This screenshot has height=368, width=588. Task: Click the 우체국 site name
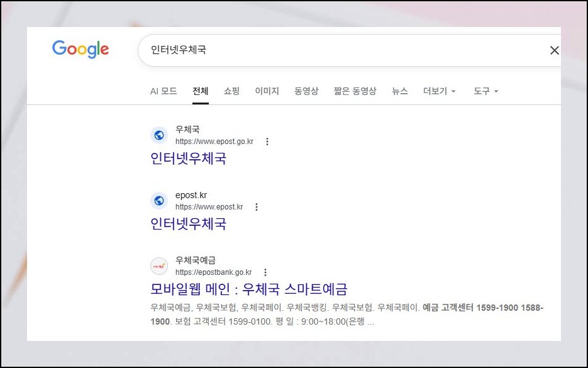pyautogui.click(x=187, y=130)
